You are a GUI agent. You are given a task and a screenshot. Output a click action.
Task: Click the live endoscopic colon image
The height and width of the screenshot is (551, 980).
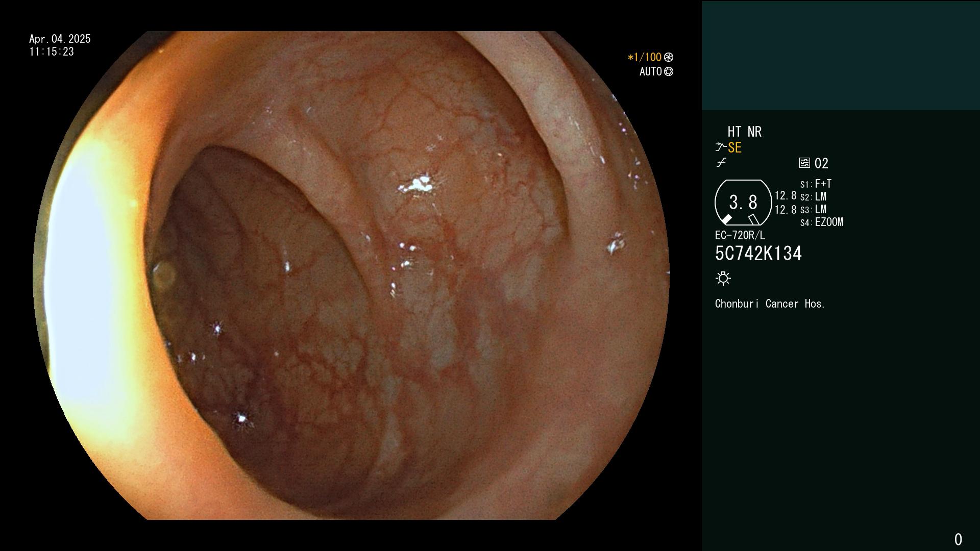tap(351, 275)
